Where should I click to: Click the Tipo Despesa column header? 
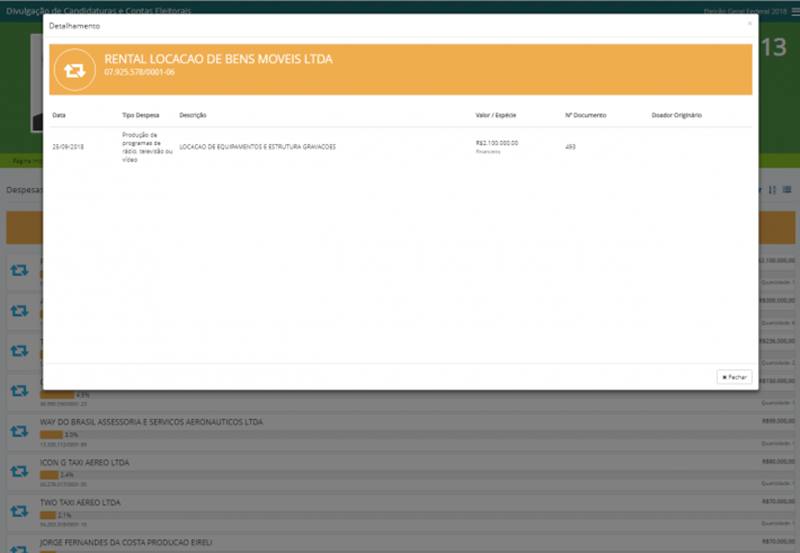point(141,115)
